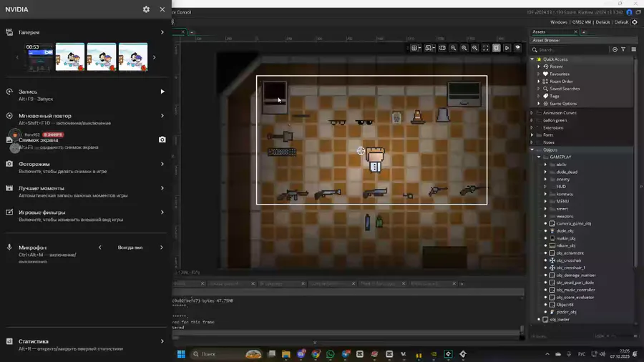Viewport: 644px width, 362px height.
Task: Open NVIDIA overlay settings gear
Action: [146, 9]
